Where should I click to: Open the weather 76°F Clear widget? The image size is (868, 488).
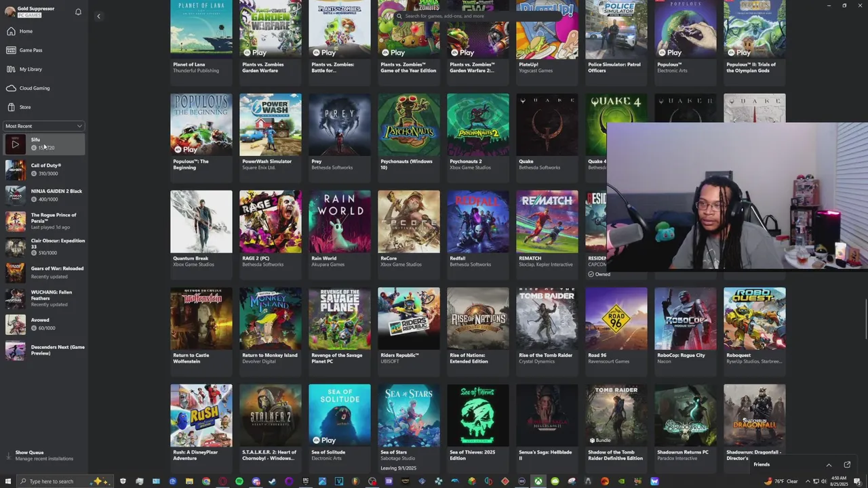(782, 481)
